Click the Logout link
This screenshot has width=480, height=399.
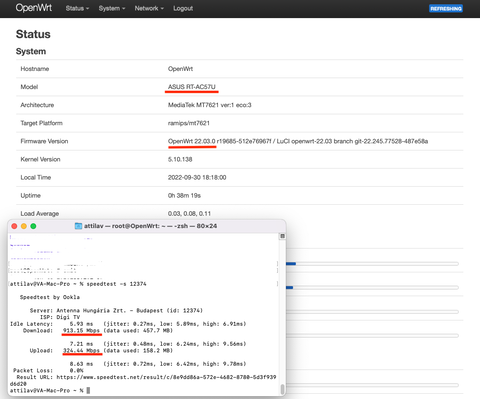[183, 8]
